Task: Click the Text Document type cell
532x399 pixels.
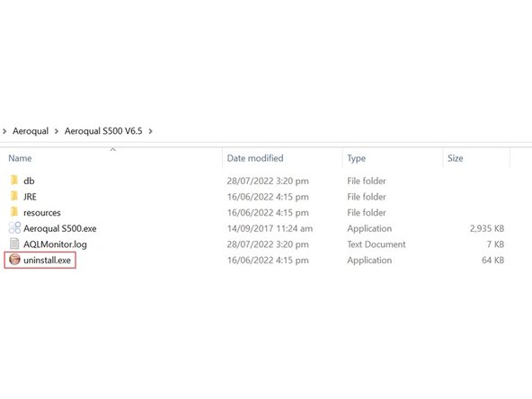Action: pos(377,244)
